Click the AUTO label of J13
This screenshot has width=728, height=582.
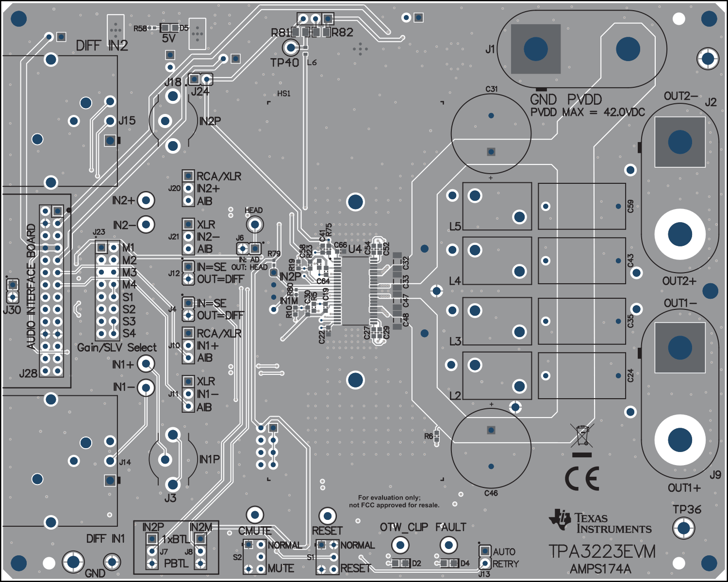(504, 552)
